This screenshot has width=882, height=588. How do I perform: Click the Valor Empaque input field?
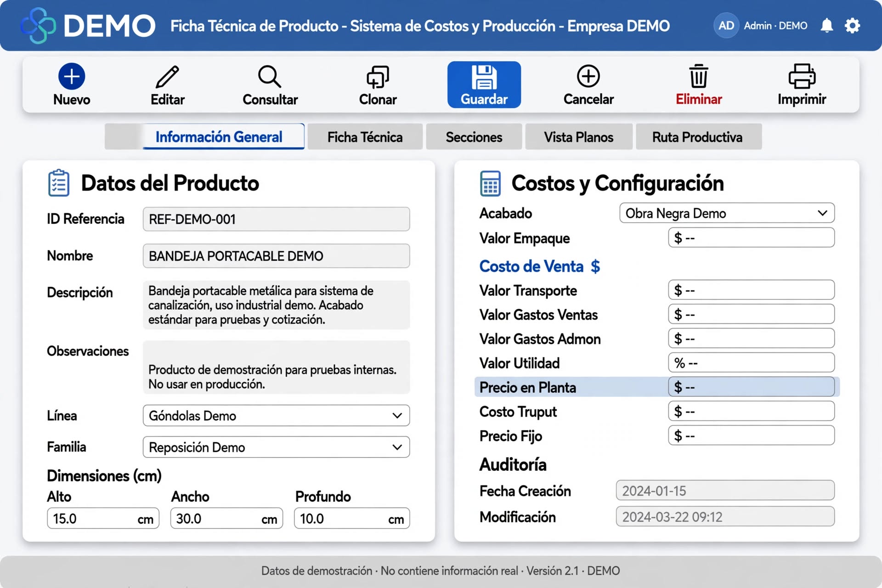[752, 238]
